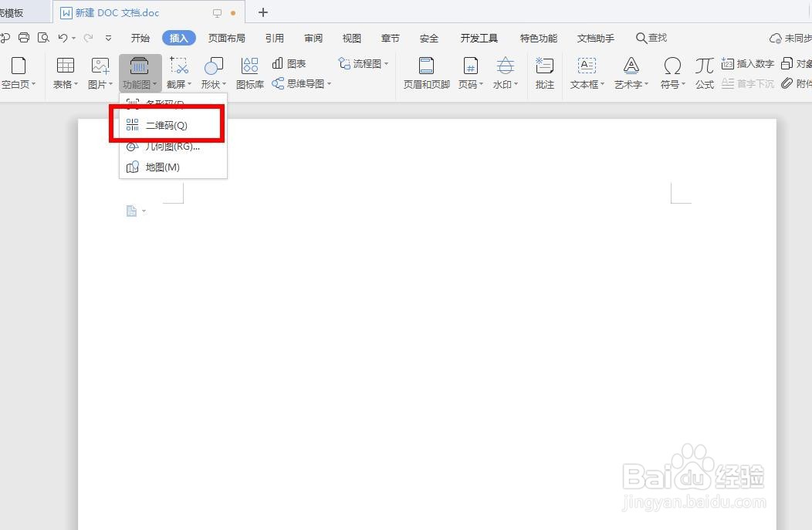Open the 图标库 icon library
Screen dimensions: 812x530
(x=249, y=73)
